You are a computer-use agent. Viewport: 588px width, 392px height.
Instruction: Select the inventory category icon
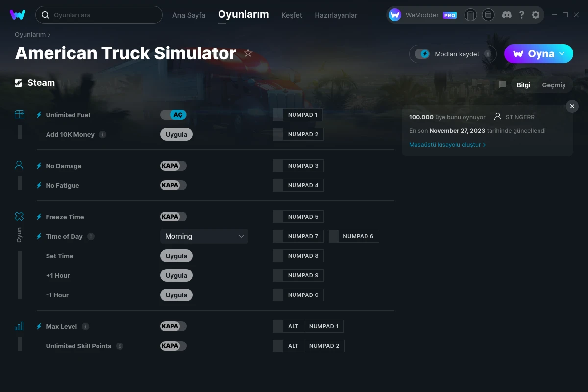point(19,115)
